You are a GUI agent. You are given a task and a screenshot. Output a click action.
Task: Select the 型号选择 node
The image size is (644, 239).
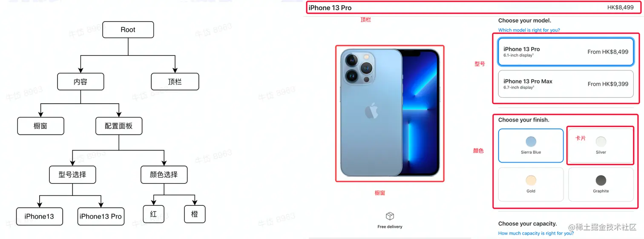tap(72, 175)
